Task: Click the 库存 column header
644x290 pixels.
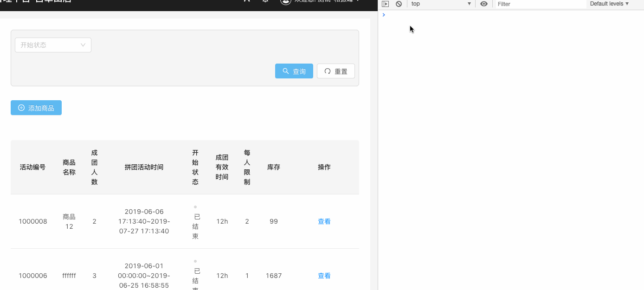Action: coord(274,167)
